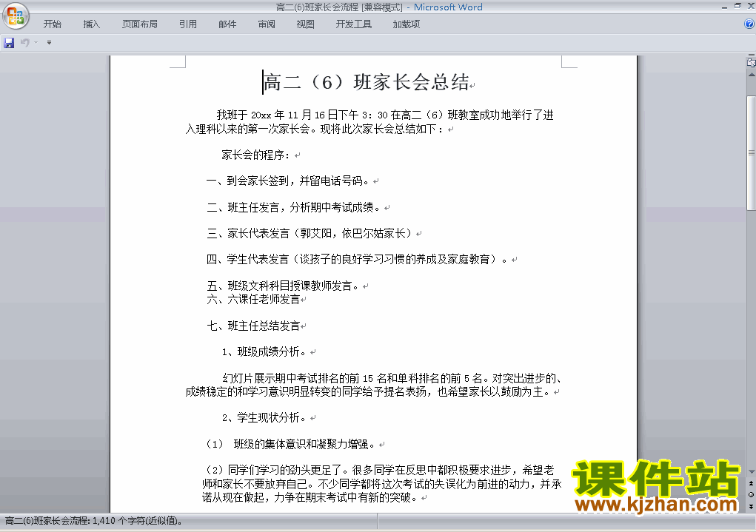This screenshot has width=756, height=532.
Task: Click the vertical scrollbar thumb
Action: tap(751, 152)
